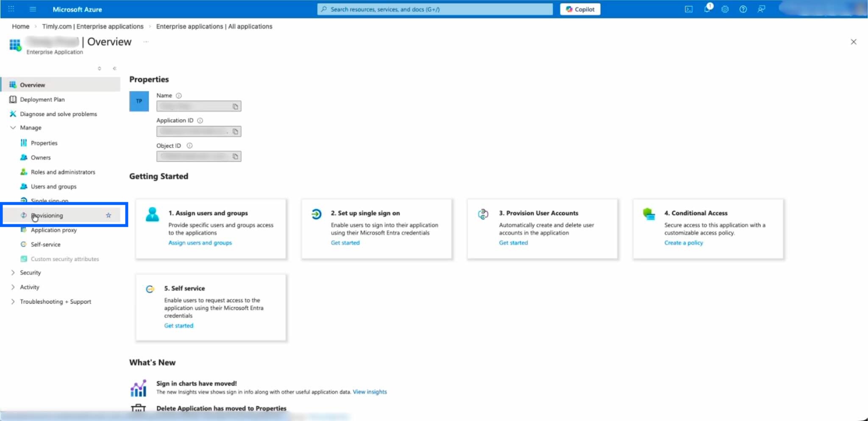Show info tooltip for Application ID
868x421 pixels.
coord(200,120)
